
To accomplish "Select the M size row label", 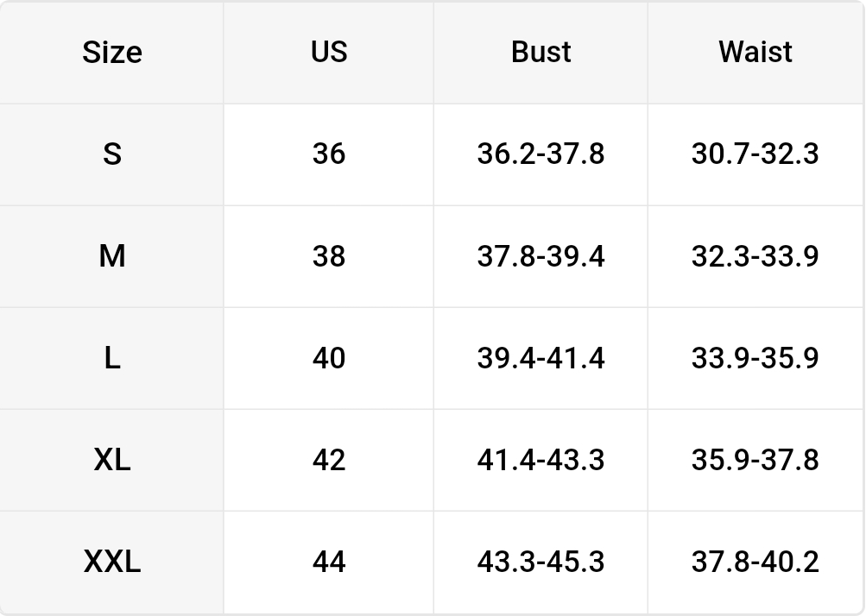I will (112, 256).
